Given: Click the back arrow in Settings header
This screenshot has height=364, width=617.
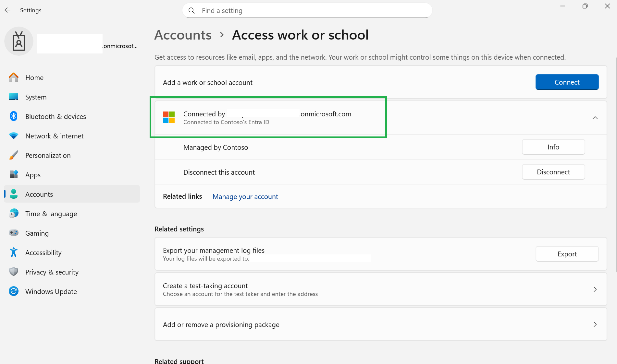Looking at the screenshot, I should pos(7,10).
